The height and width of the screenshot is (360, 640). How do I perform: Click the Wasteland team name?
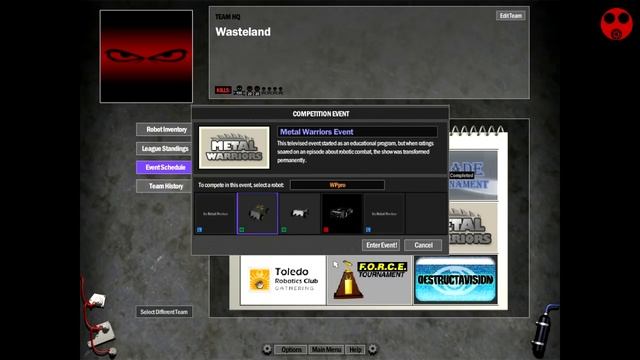tap(243, 32)
